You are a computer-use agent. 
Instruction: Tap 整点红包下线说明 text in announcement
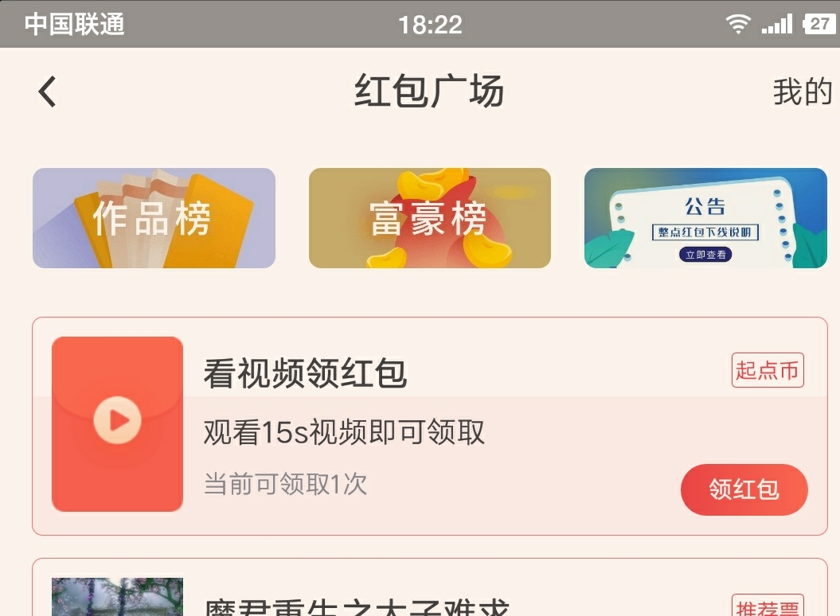click(705, 232)
